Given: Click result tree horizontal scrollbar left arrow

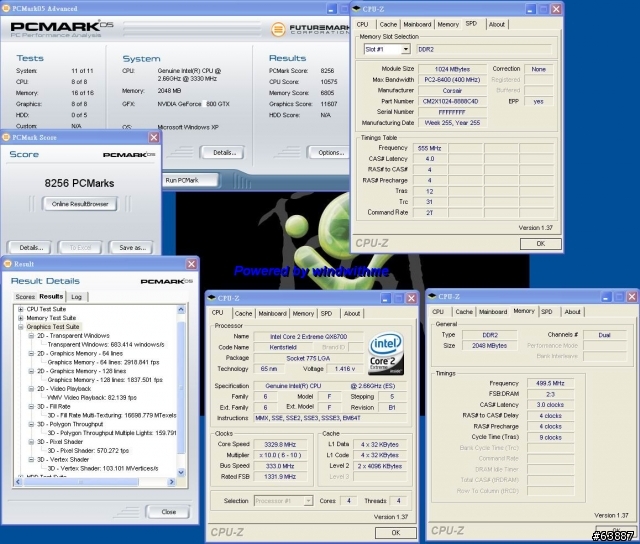Looking at the screenshot, I should [18, 482].
